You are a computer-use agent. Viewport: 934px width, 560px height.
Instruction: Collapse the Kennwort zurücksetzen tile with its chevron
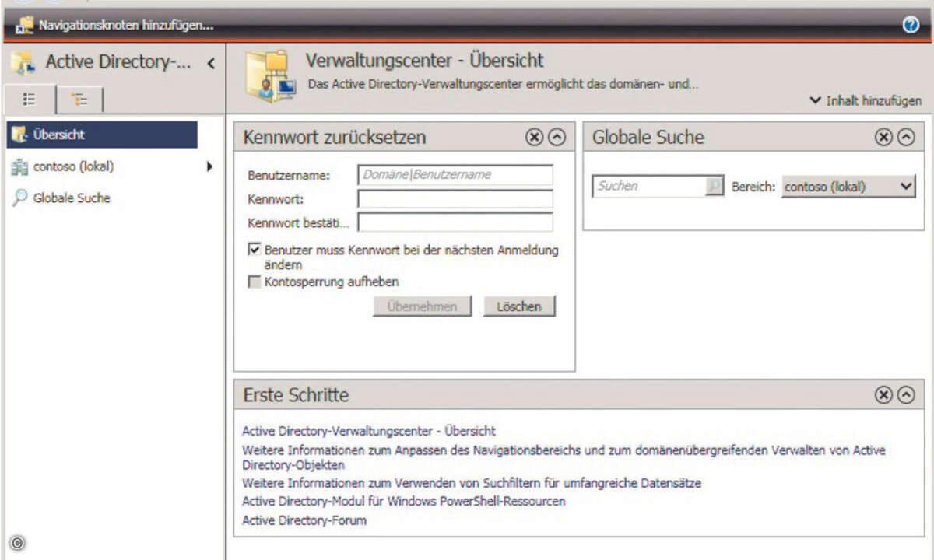coord(557,137)
